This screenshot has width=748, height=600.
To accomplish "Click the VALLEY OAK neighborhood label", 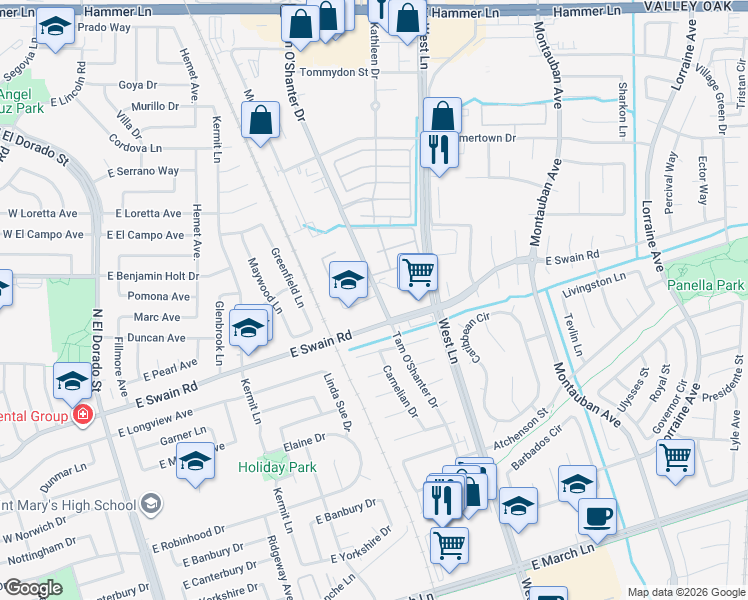I will tap(687, 6).
